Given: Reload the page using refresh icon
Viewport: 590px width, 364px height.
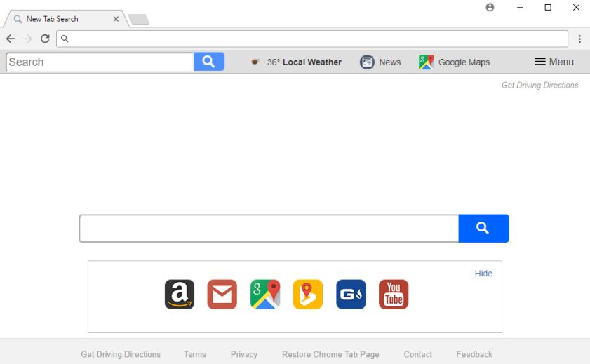Looking at the screenshot, I should 45,39.
